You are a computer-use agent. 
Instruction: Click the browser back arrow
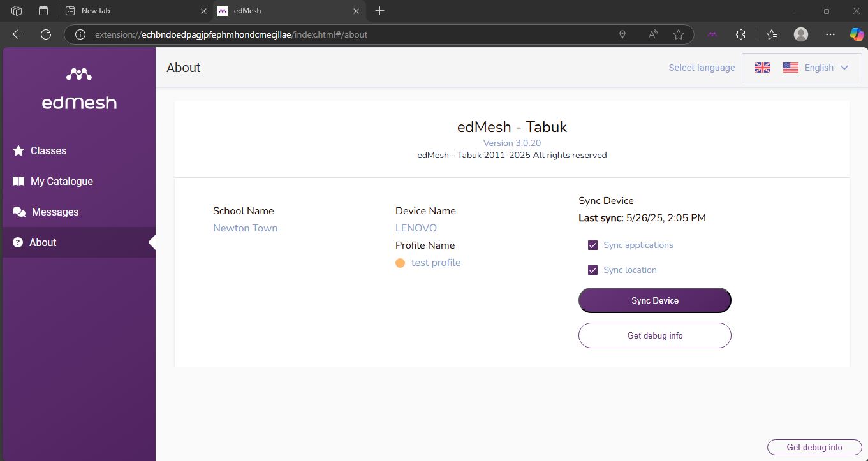pos(18,34)
